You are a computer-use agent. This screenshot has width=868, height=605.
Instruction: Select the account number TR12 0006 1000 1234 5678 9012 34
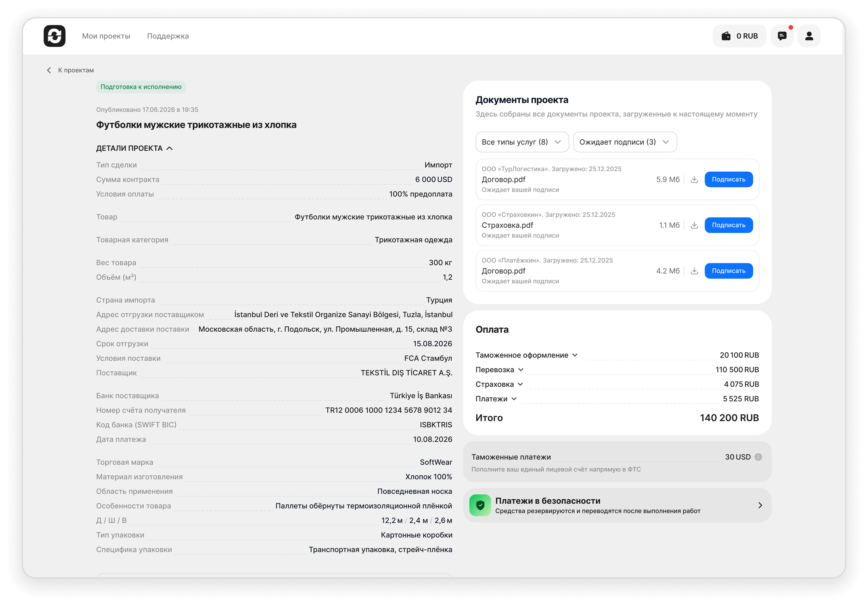389,410
